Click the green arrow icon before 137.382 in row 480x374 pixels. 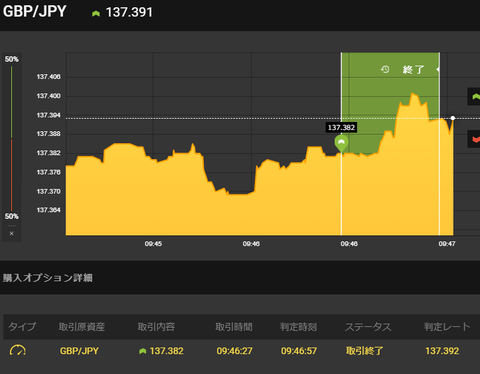[x=143, y=351]
